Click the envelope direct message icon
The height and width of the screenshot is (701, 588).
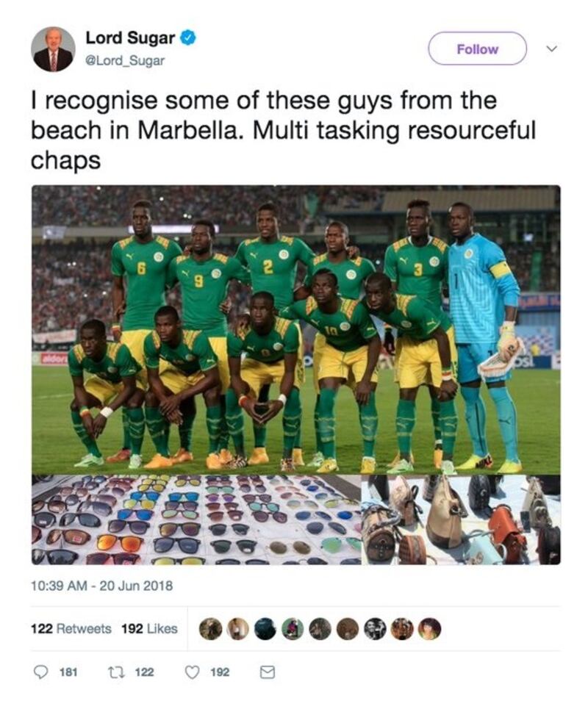pyautogui.click(x=268, y=672)
